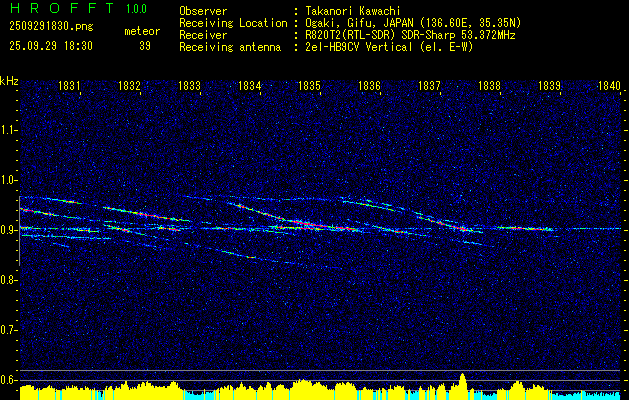The width and height of the screenshot is (629, 400).
Task: Click the 0.9 kHz frequency label
Action: (8, 230)
